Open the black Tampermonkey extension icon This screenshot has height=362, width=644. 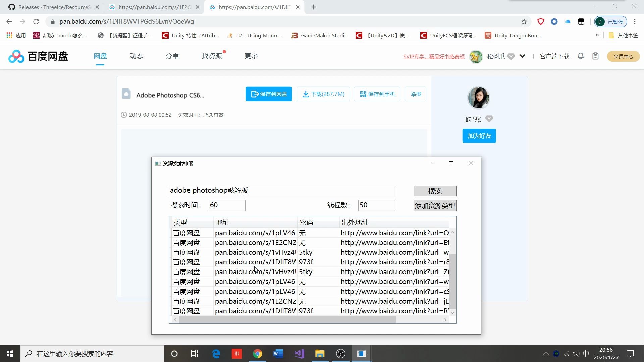click(x=581, y=22)
